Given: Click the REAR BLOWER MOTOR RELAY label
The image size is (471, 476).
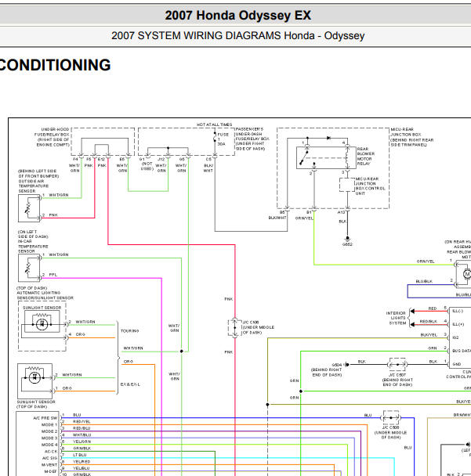Looking at the screenshot, I should (366, 157).
